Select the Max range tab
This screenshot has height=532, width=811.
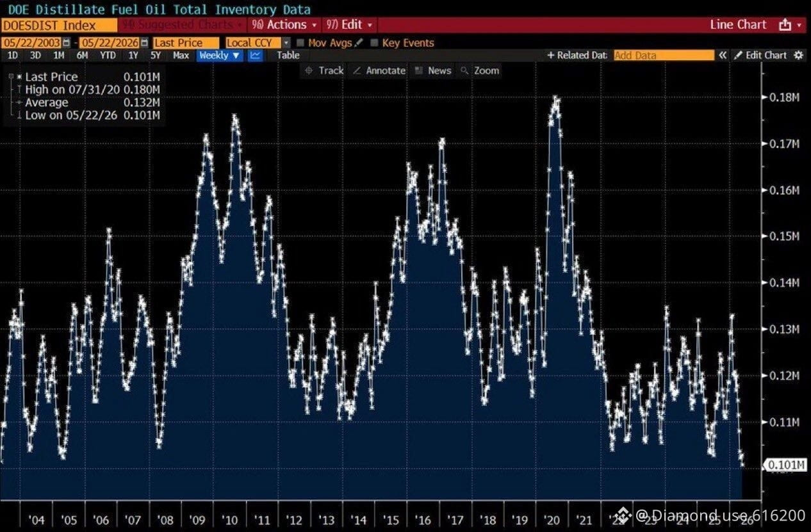point(181,55)
